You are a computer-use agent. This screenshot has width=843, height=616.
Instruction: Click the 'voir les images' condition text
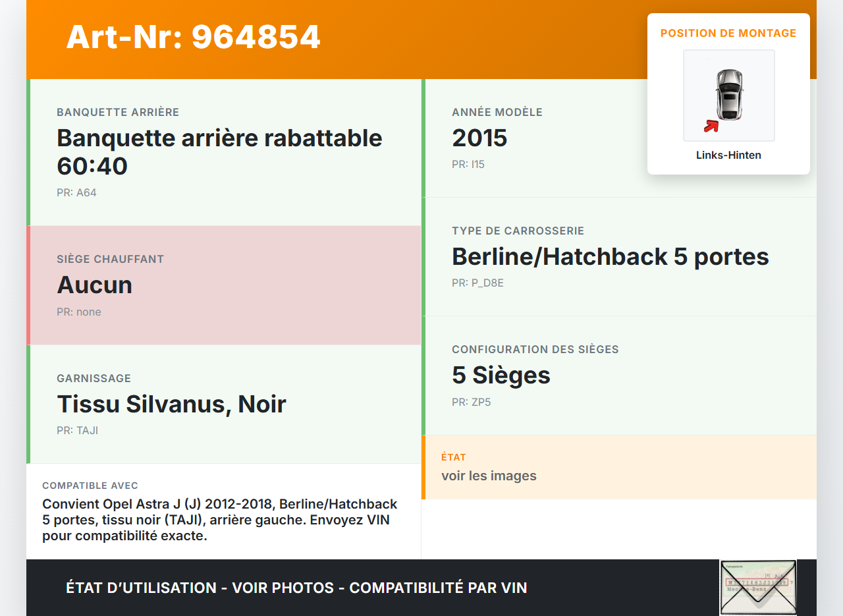[489, 476]
